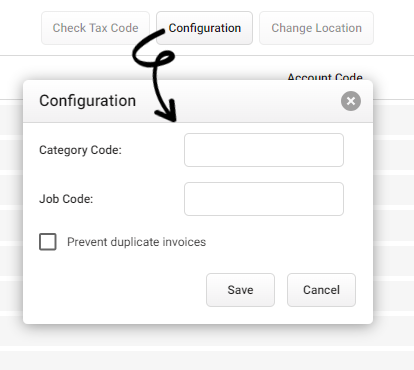Viewport: 414px width, 370px height.
Task: Place cursor in the empty Job Code box
Action: 264,199
